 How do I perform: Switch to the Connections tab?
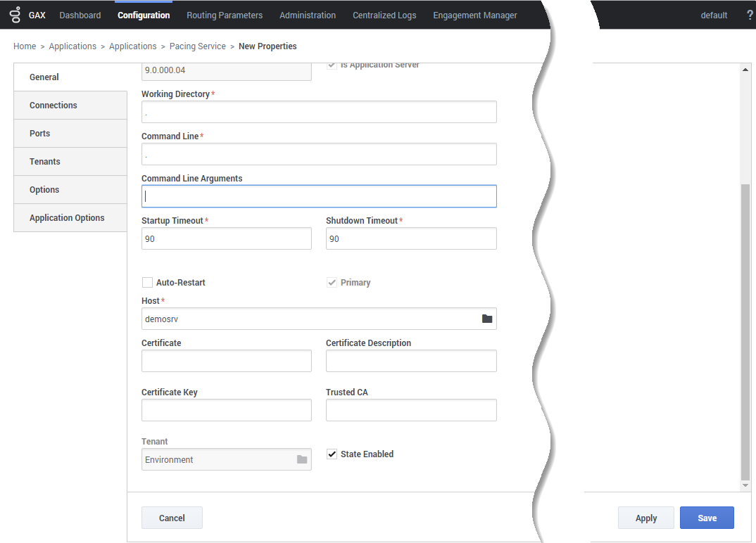tap(53, 106)
